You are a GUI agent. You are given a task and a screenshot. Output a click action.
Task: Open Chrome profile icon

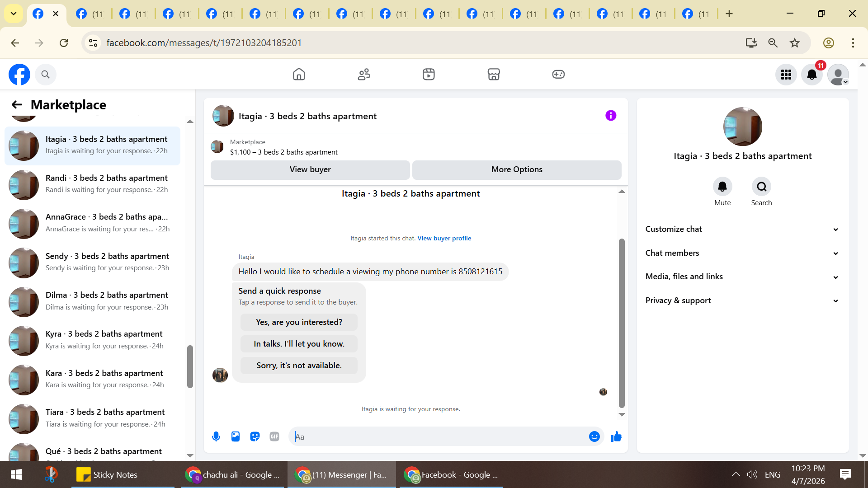[x=829, y=43]
